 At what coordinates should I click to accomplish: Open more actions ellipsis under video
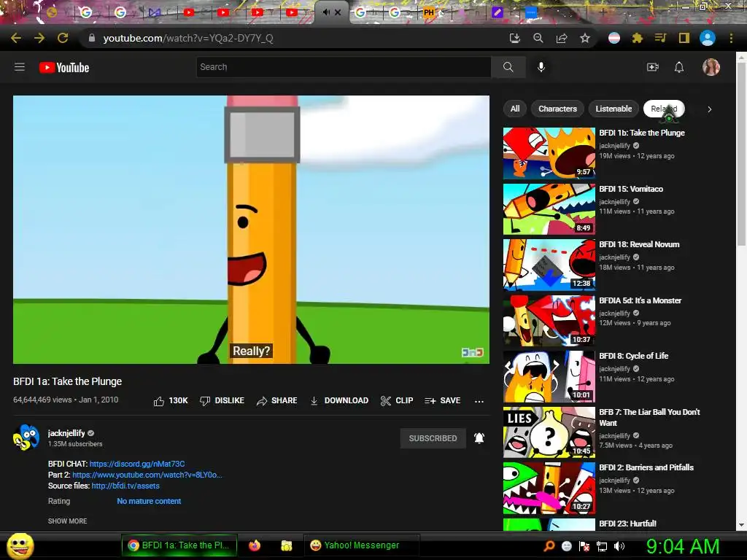(x=479, y=402)
